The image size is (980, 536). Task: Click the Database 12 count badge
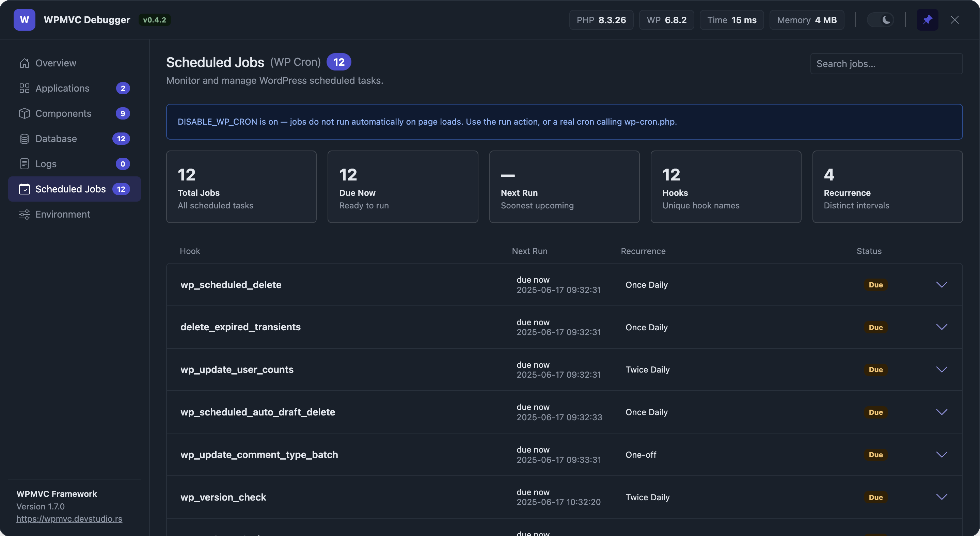(121, 139)
